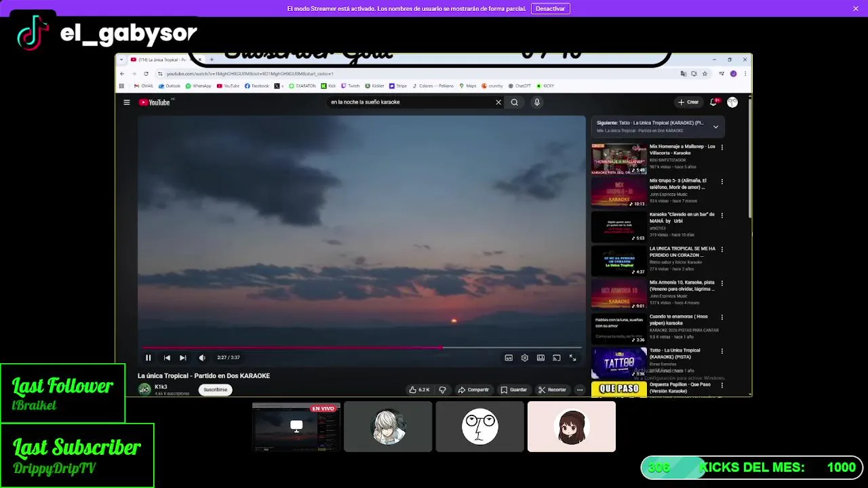This screenshot has height=488, width=868.
Task: Open options for Tatto La Unica Tropical video
Action: click(x=722, y=351)
